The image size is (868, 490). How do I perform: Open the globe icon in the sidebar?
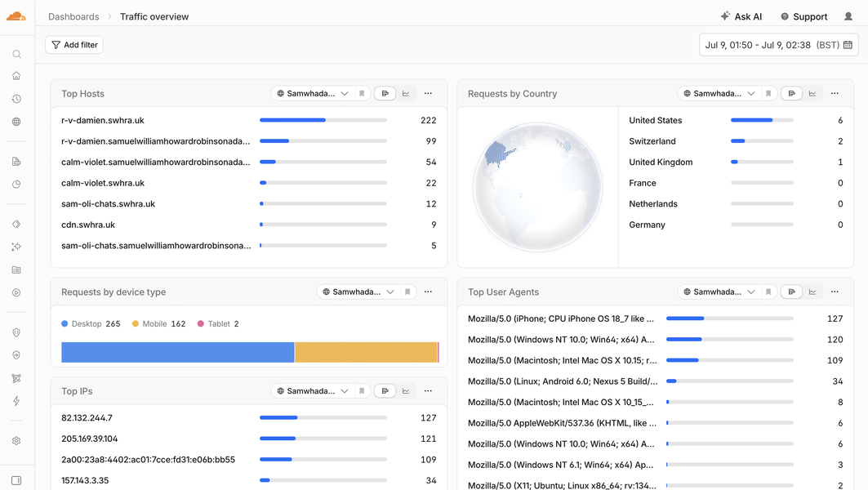coord(16,122)
